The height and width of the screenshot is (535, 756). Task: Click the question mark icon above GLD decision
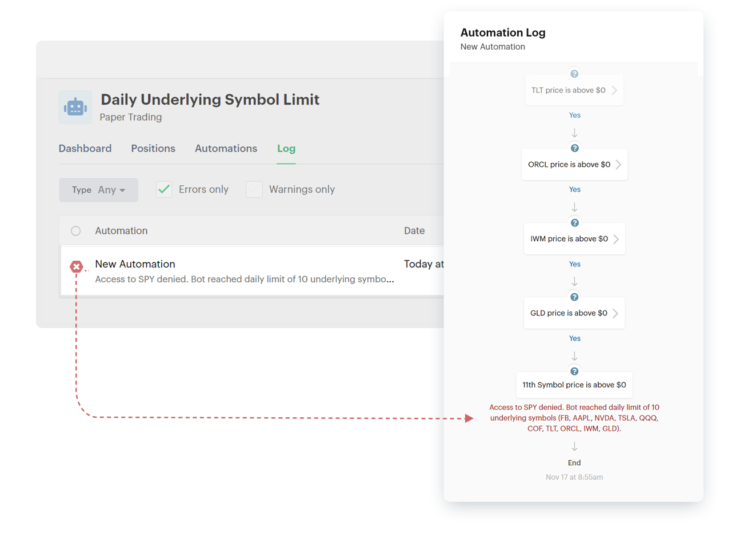click(575, 297)
